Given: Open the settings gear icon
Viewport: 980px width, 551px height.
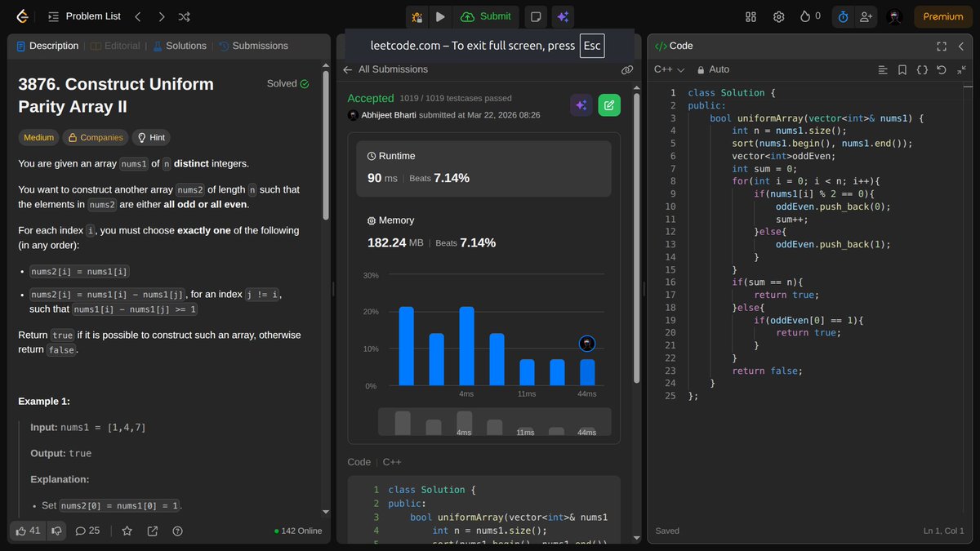Looking at the screenshot, I should pos(779,16).
